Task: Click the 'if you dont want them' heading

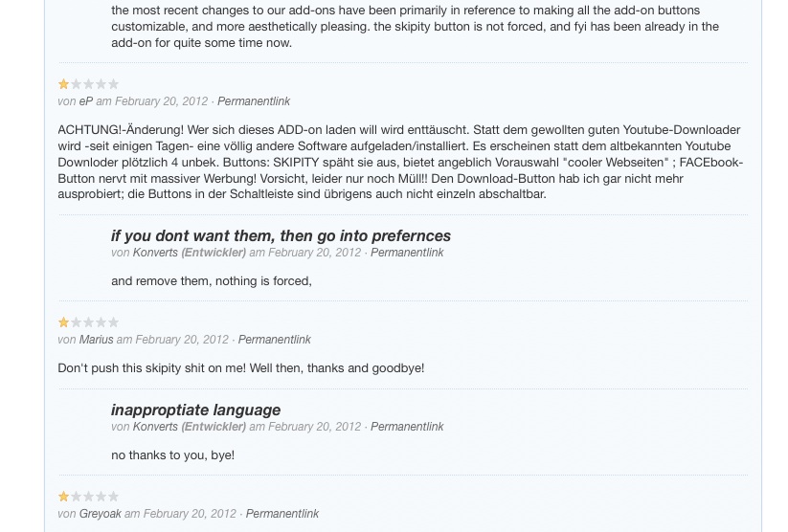Action: (281, 235)
